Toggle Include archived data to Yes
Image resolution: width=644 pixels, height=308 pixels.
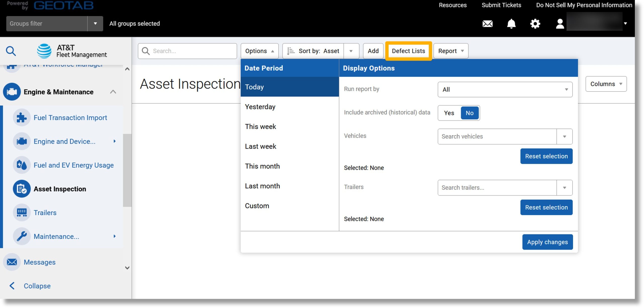[449, 113]
